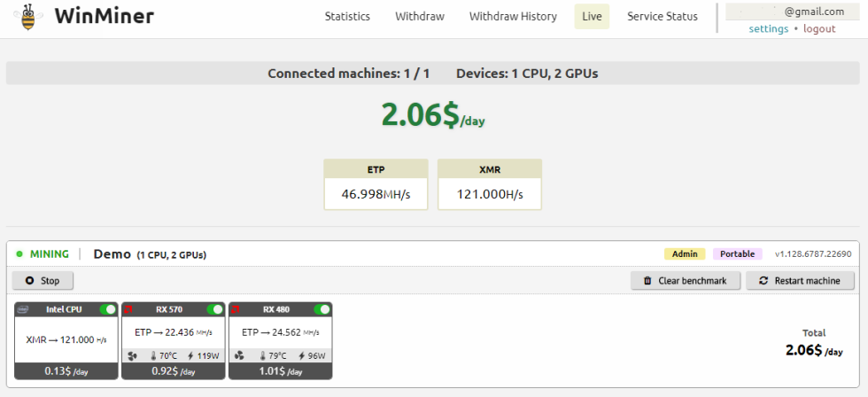Click the fan icon on the RX 570 card
The width and height of the screenshot is (868, 397).
[133, 356]
